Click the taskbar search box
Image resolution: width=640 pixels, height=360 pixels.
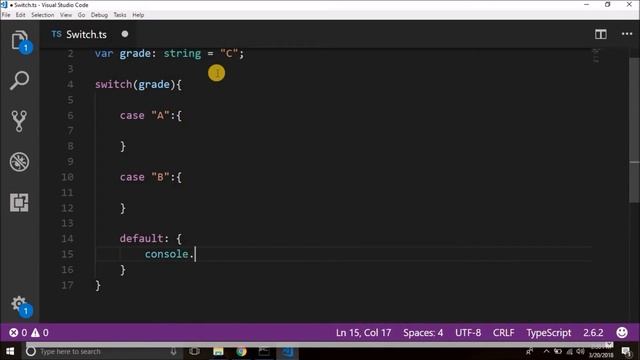pos(102,351)
